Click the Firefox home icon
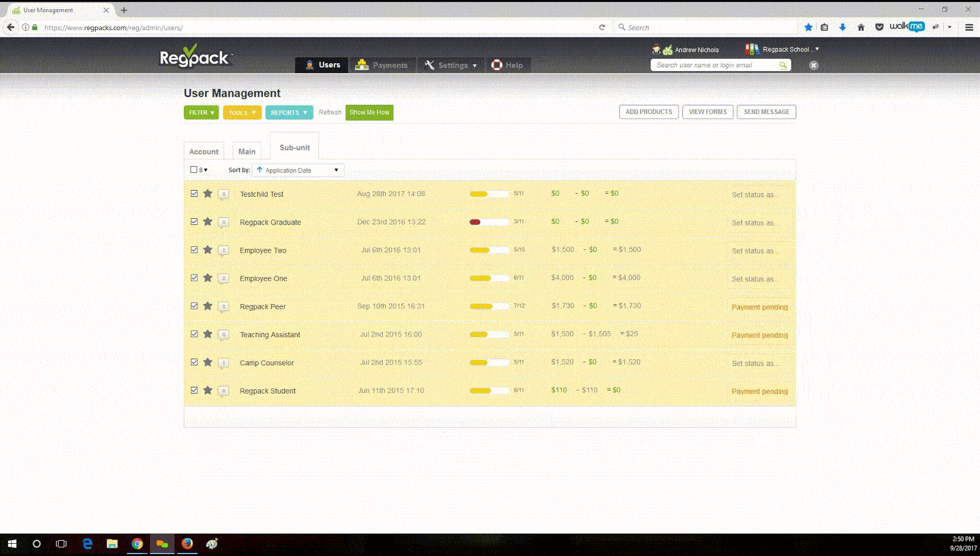The height and width of the screenshot is (556, 980). (x=861, y=27)
